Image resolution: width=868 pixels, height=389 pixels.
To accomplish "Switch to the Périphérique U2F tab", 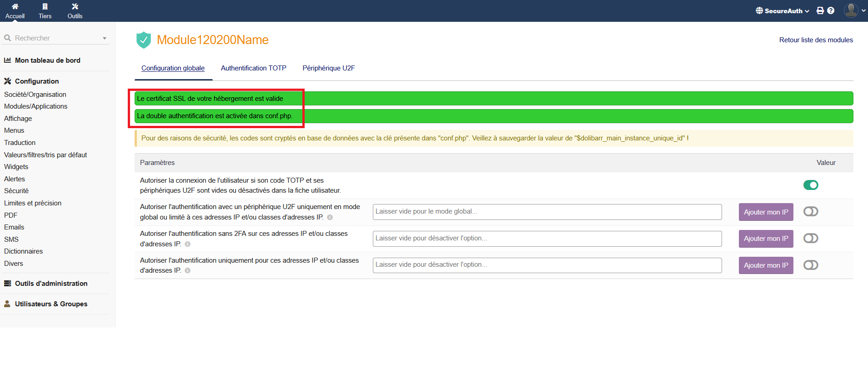I will pyautogui.click(x=328, y=68).
